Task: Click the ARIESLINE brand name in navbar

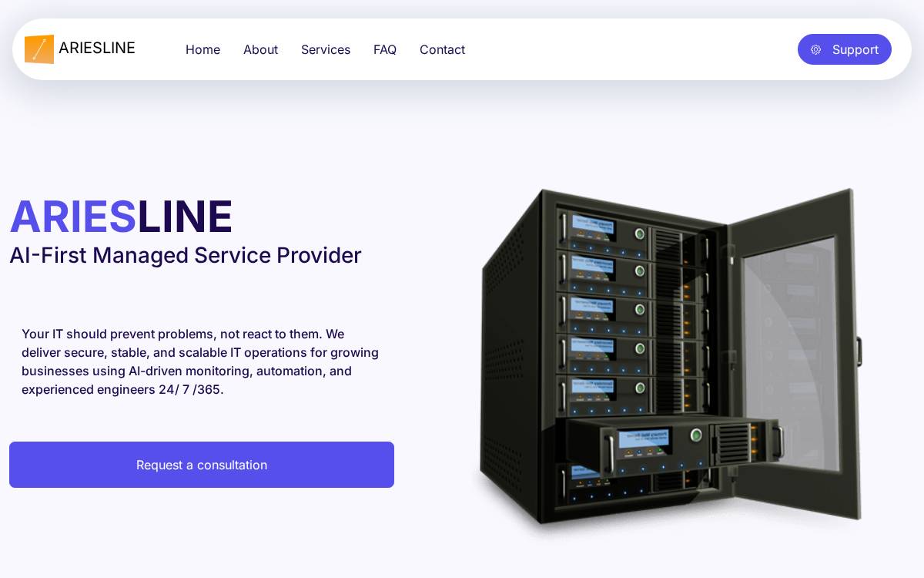Action: click(97, 48)
